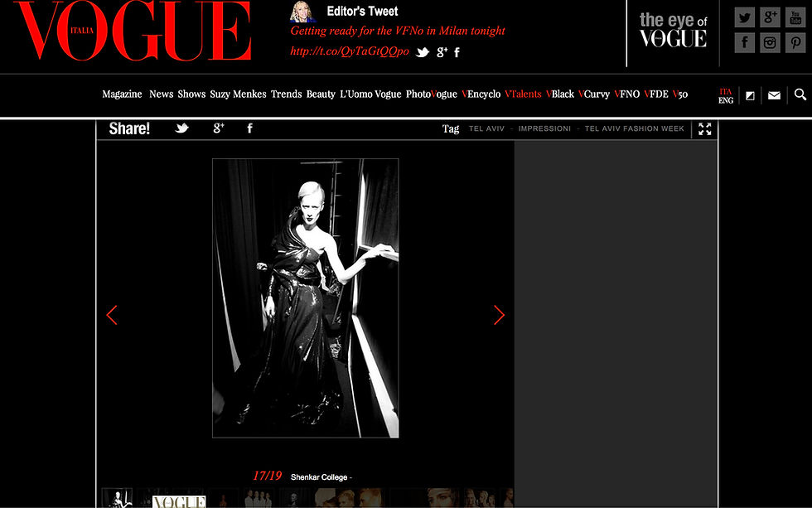The width and height of the screenshot is (812, 508).
Task: Open the Magazine menu
Action: [x=122, y=94]
